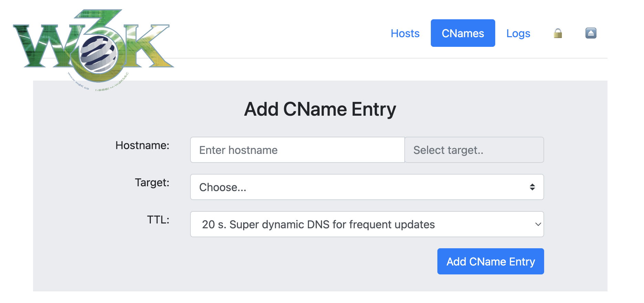The width and height of the screenshot is (644, 303).
Task: Click the padlock icon in navigation bar
Action: [558, 33]
